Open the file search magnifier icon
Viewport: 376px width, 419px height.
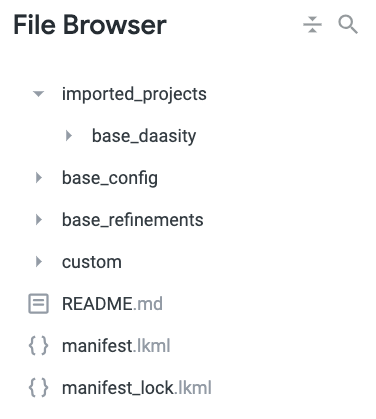pyautogui.click(x=348, y=25)
